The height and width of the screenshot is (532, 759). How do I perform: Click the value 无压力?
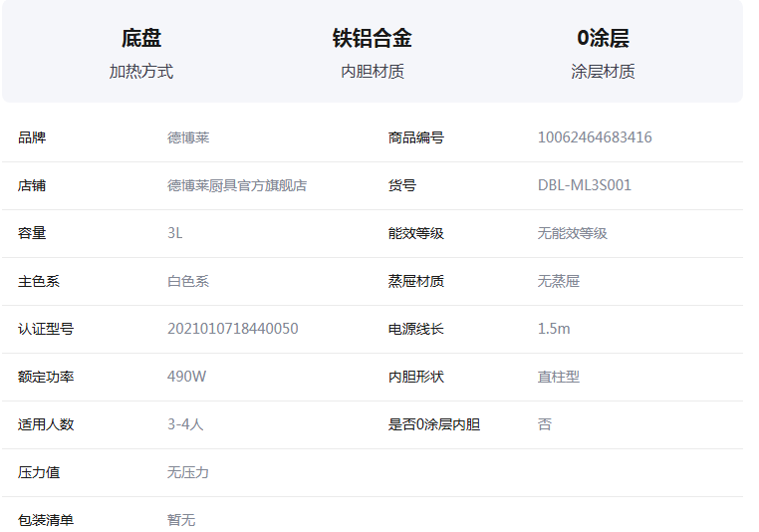188,473
